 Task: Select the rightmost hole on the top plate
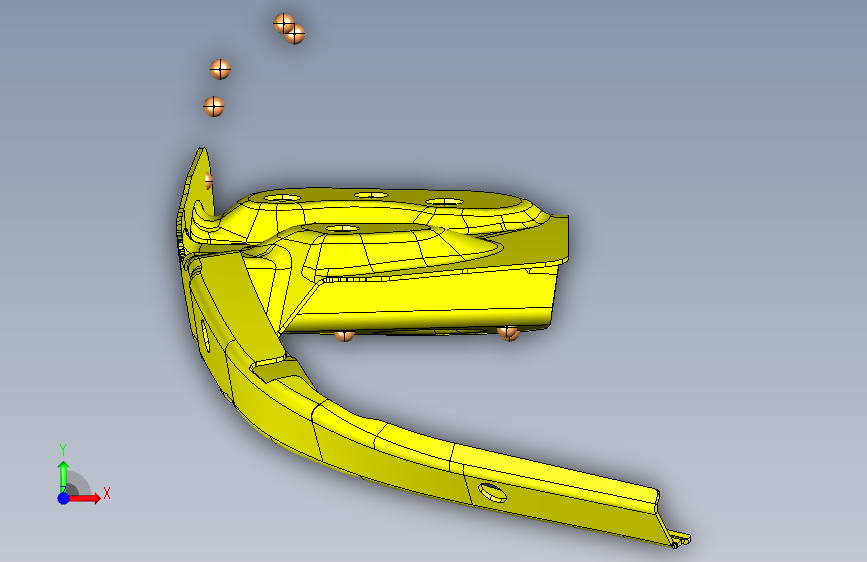pos(444,202)
